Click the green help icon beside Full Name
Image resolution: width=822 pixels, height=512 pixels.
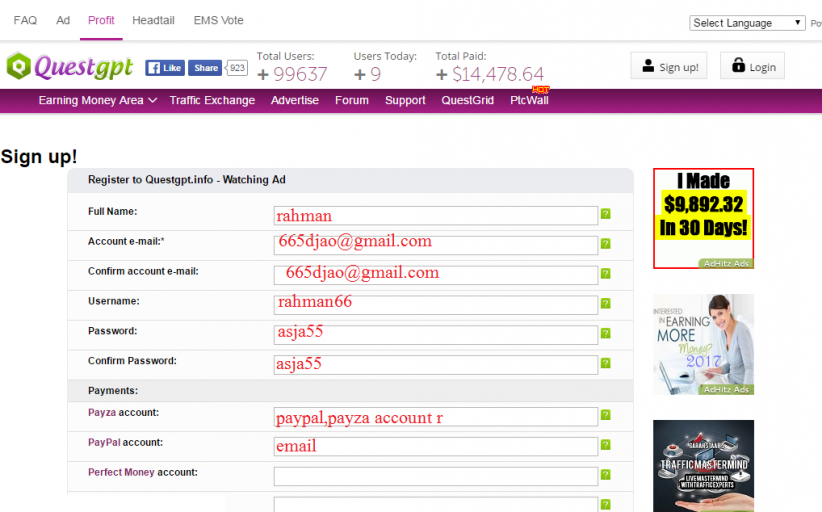[605, 214]
